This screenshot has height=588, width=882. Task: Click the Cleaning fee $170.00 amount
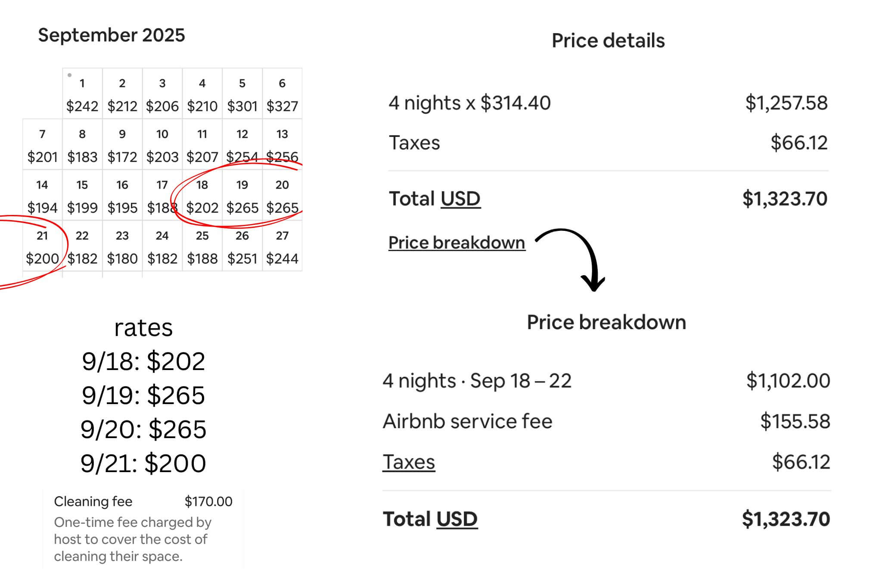coord(208,501)
